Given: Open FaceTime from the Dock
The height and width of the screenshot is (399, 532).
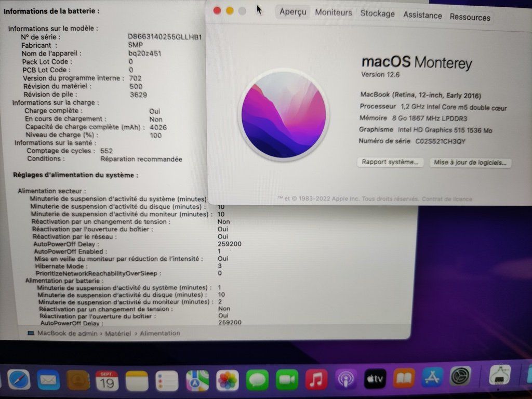Looking at the screenshot, I should 287,379.
